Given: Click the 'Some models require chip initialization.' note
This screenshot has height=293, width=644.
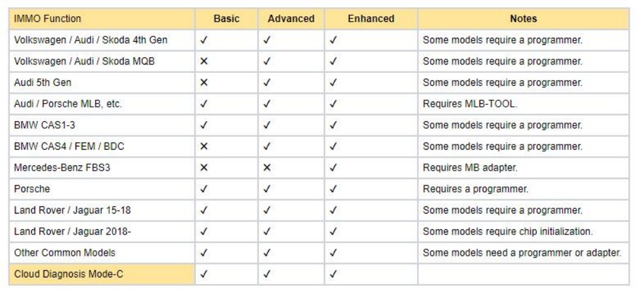Looking at the screenshot, I should click(508, 232).
